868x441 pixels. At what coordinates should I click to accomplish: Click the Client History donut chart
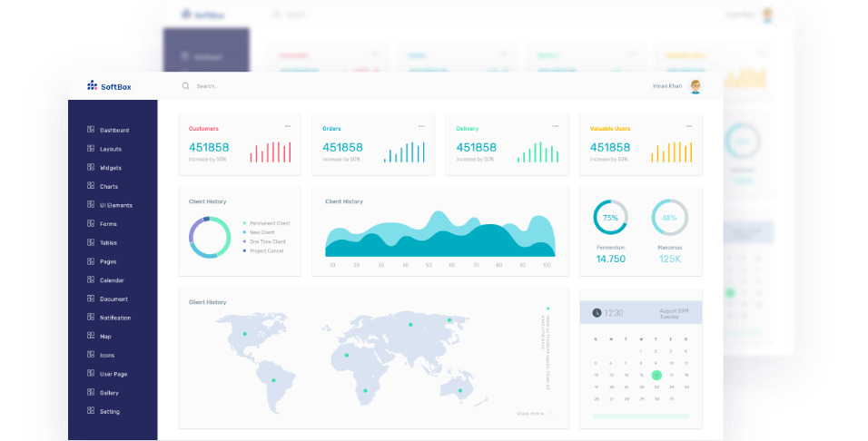210,238
